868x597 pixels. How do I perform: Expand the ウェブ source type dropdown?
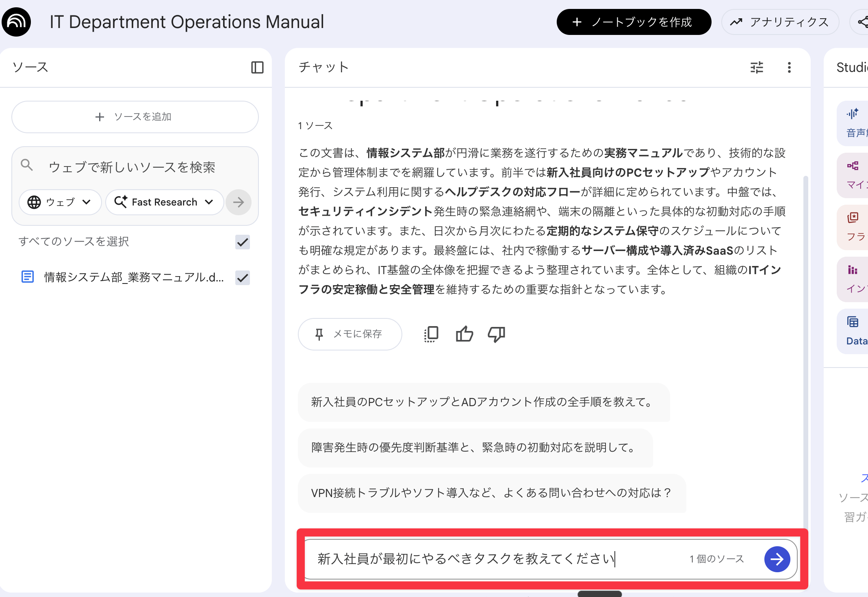click(60, 202)
